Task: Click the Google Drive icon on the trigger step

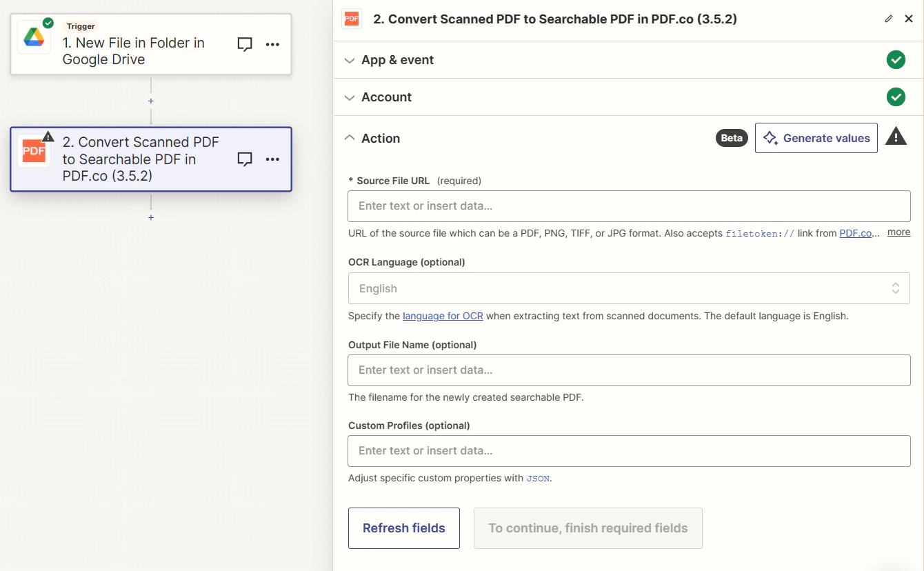Action: click(x=34, y=38)
